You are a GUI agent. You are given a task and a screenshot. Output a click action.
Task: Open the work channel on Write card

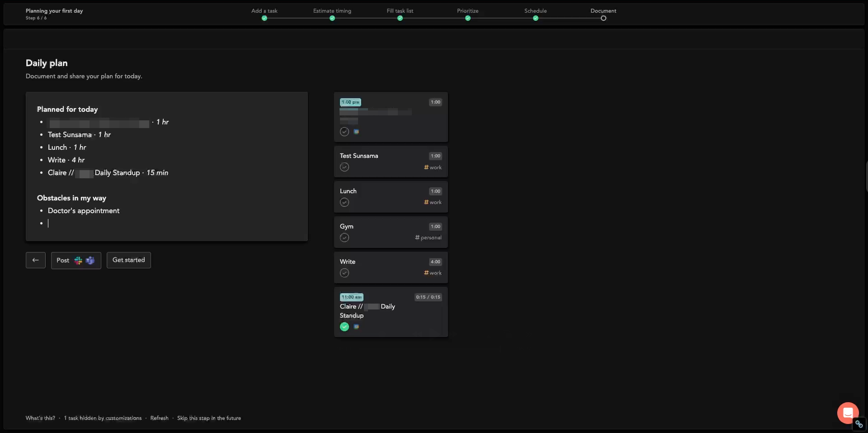(x=433, y=273)
